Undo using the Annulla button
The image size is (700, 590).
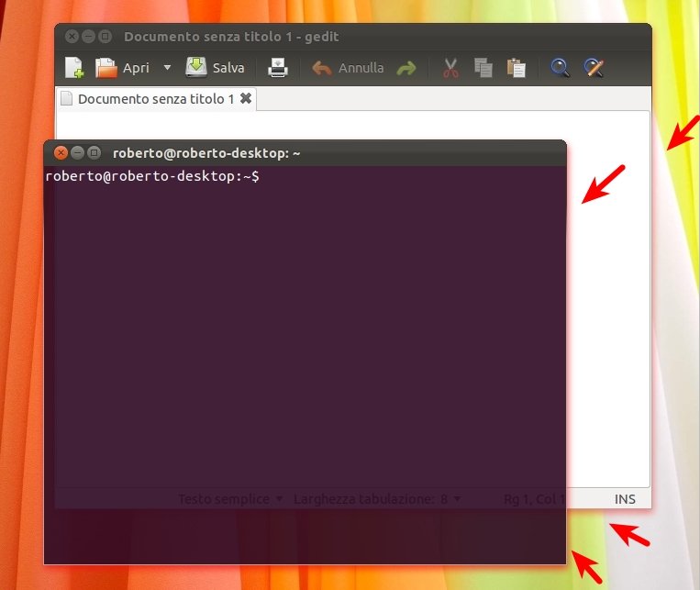click(x=349, y=68)
